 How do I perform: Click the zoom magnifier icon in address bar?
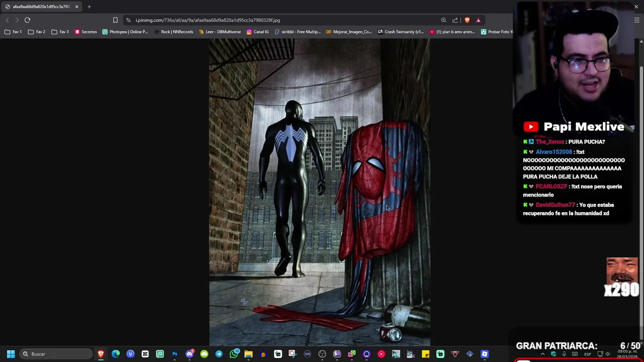443,20
